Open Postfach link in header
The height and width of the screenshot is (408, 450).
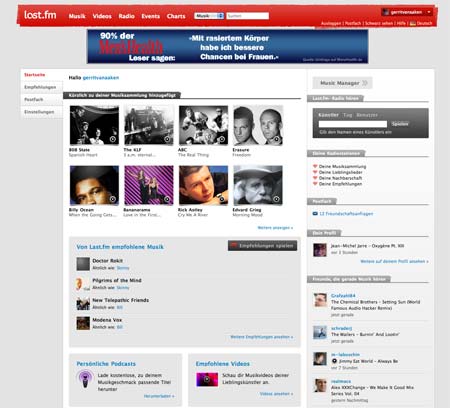pos(353,23)
